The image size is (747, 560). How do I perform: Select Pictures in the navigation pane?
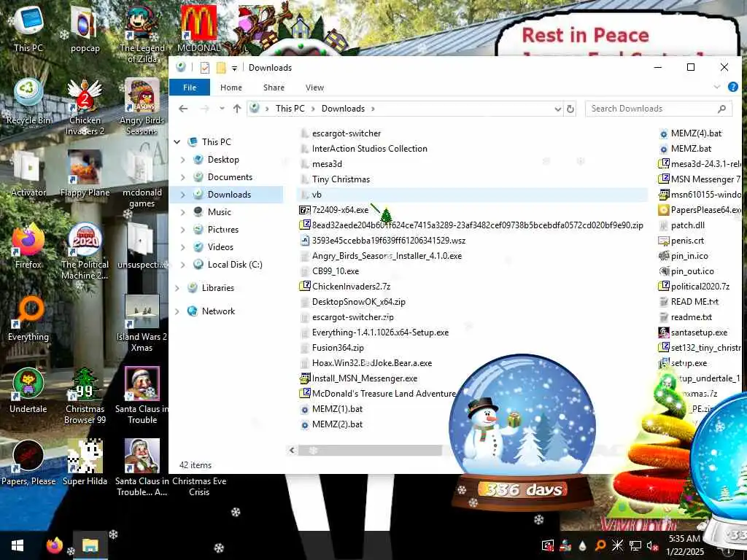click(x=223, y=230)
